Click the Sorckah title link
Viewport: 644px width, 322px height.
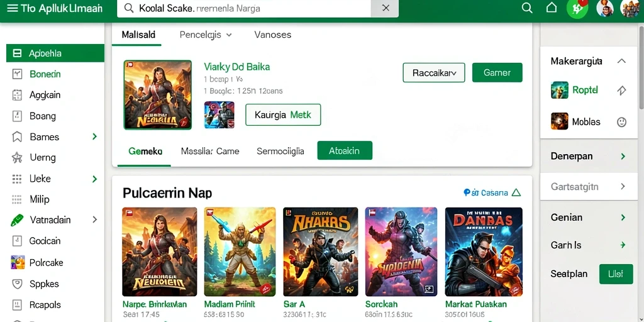coord(382,304)
